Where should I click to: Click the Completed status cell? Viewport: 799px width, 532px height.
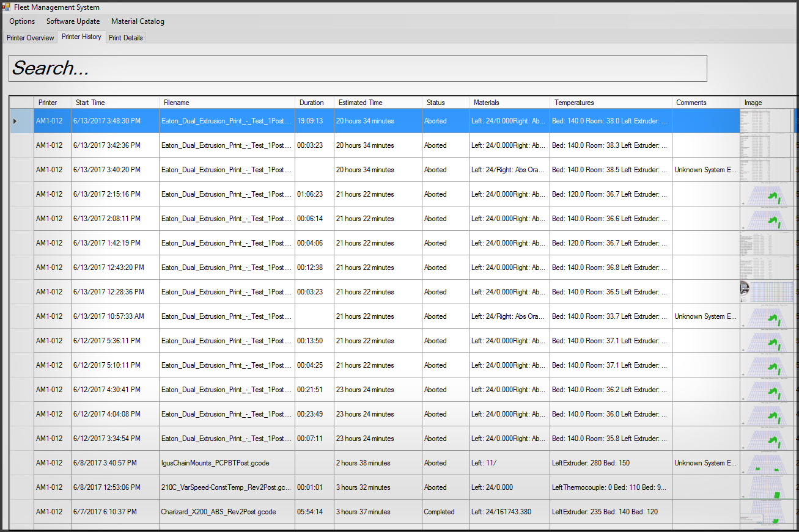(x=445, y=512)
